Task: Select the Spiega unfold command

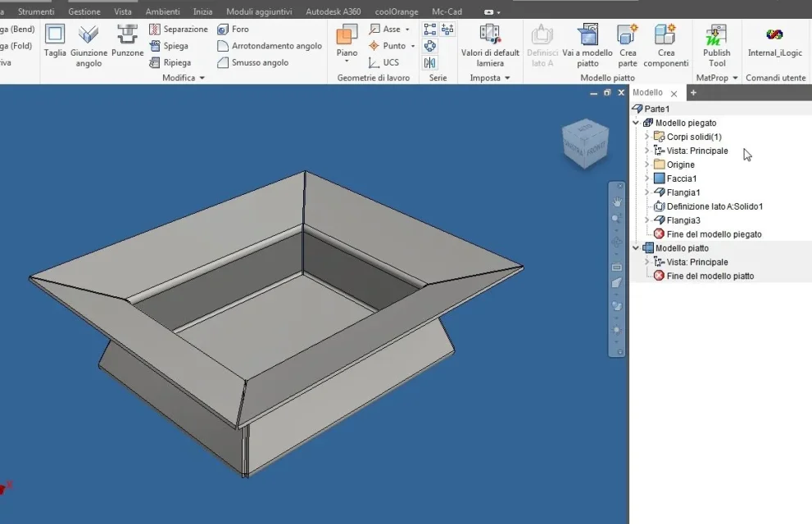Action: point(169,46)
